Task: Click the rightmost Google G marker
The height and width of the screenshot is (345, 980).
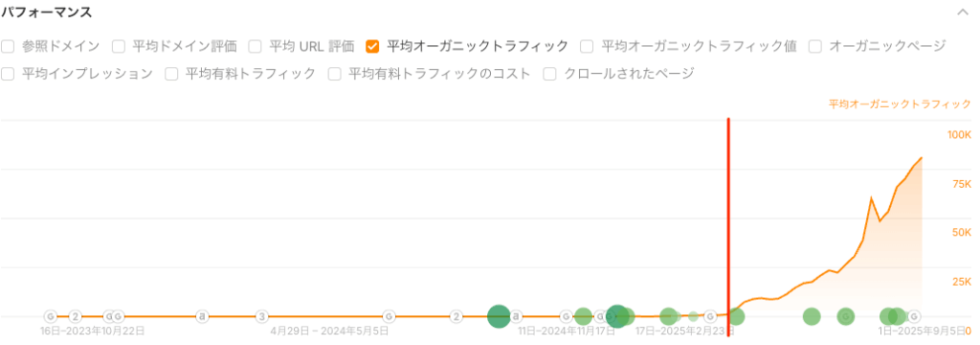Action: (914, 316)
